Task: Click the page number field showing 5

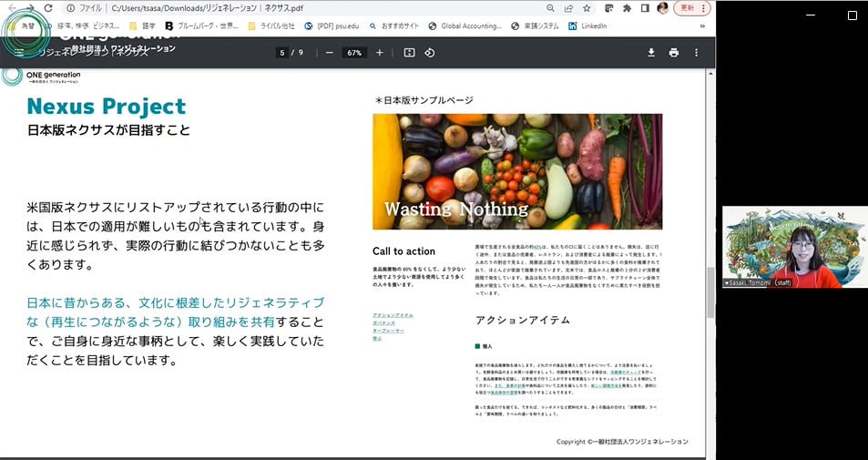Action: [283, 53]
